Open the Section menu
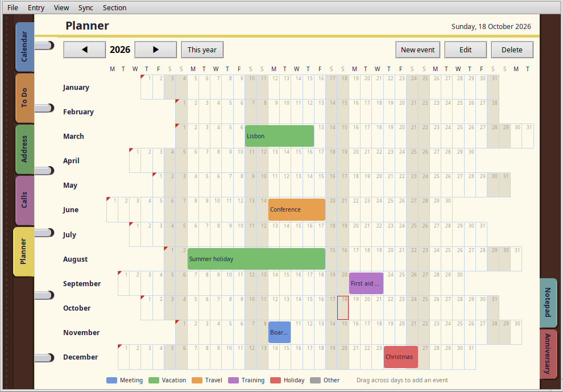The height and width of the screenshot is (392, 563). click(x=114, y=7)
